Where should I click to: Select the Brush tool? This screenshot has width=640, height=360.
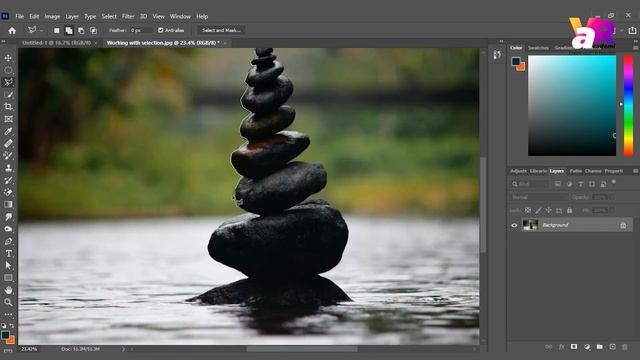tap(8, 156)
